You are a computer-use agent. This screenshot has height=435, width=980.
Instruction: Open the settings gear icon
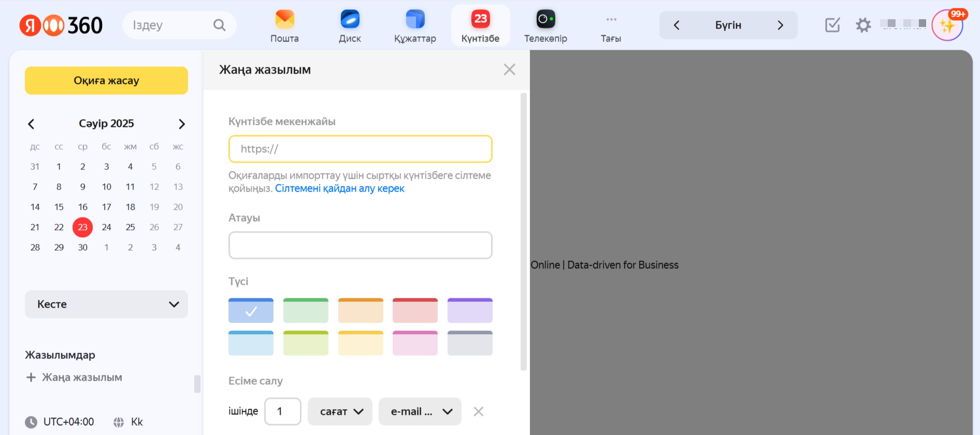tap(863, 25)
